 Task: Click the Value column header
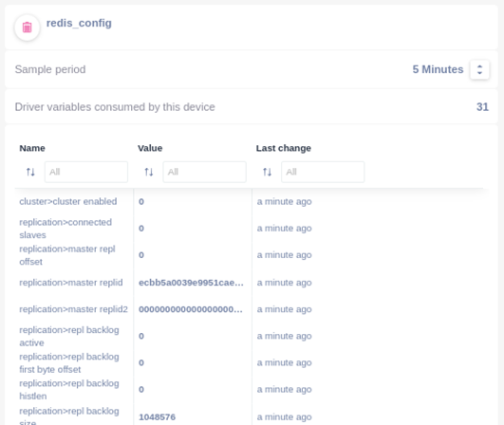coord(150,148)
